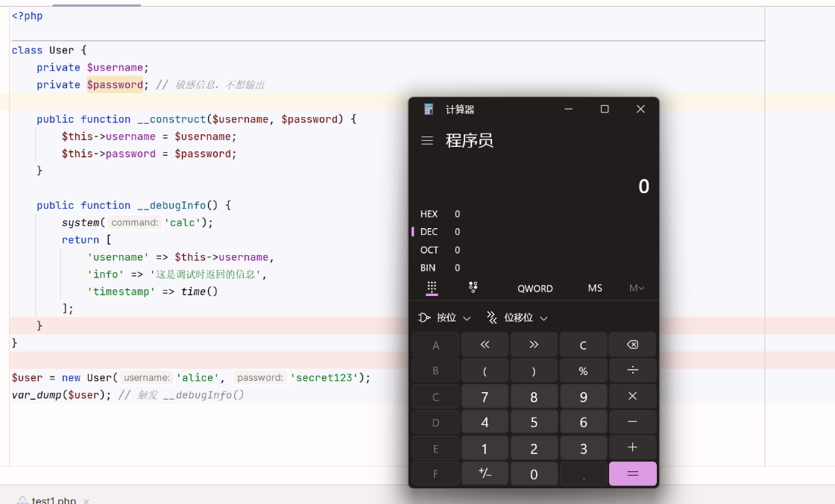Click the calculator app icon in title bar
This screenshot has height=504, width=835.
(429, 109)
